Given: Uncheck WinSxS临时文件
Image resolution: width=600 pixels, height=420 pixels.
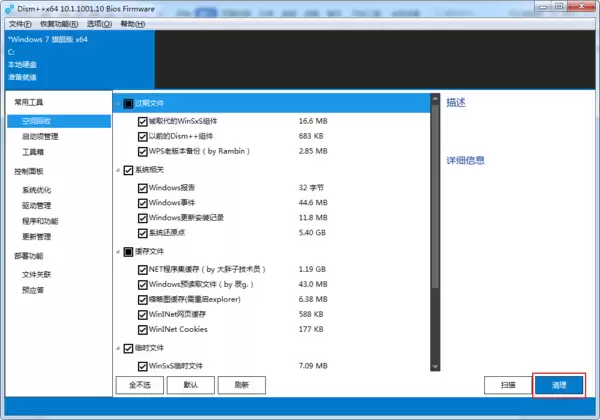Looking at the screenshot, I should click(142, 366).
